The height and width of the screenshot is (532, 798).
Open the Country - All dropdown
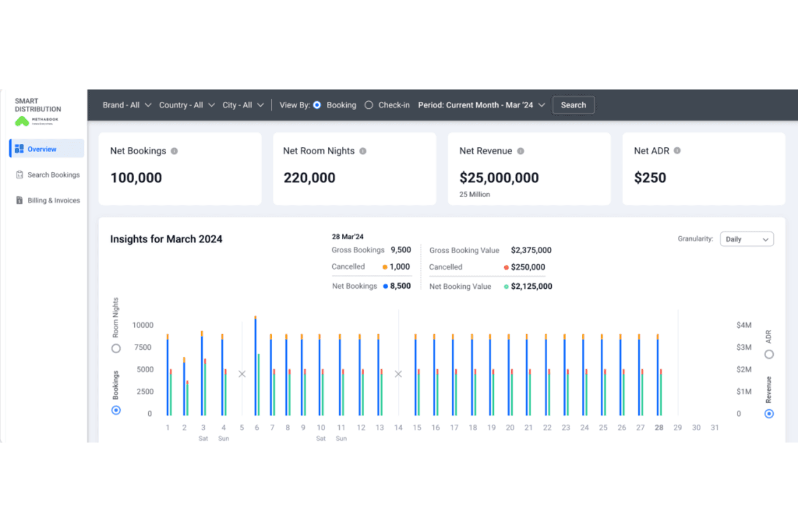coord(187,105)
